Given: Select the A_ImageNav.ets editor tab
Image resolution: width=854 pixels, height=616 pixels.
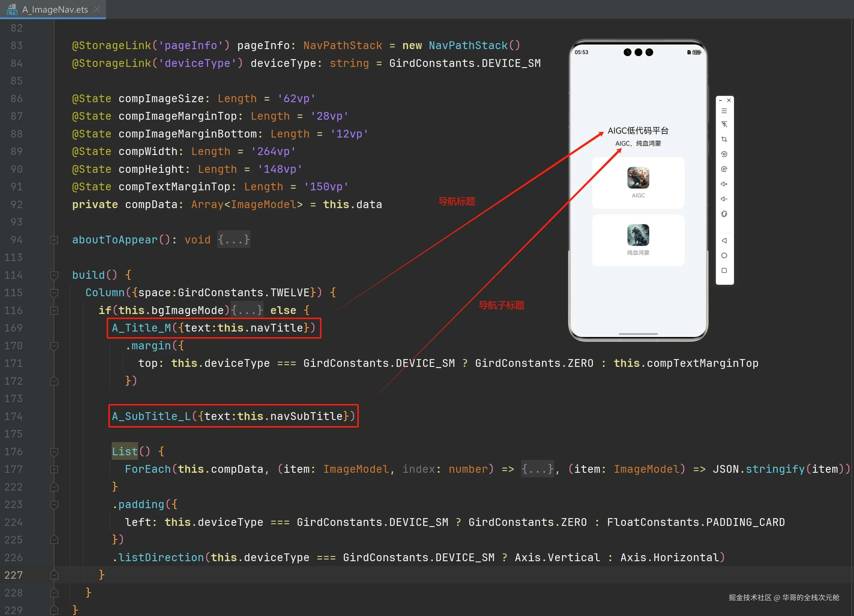Looking at the screenshot, I should (x=55, y=9).
